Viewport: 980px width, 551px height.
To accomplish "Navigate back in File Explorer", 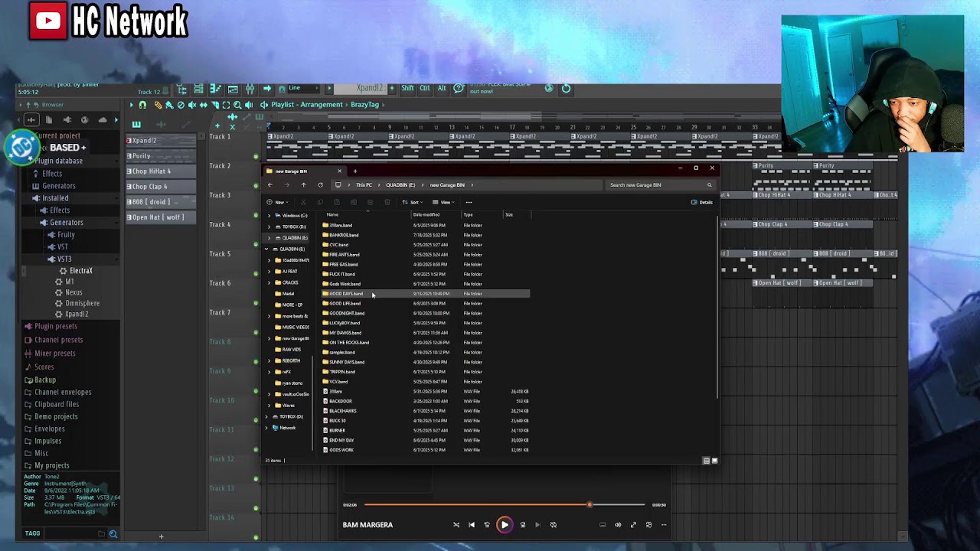I will (x=269, y=185).
